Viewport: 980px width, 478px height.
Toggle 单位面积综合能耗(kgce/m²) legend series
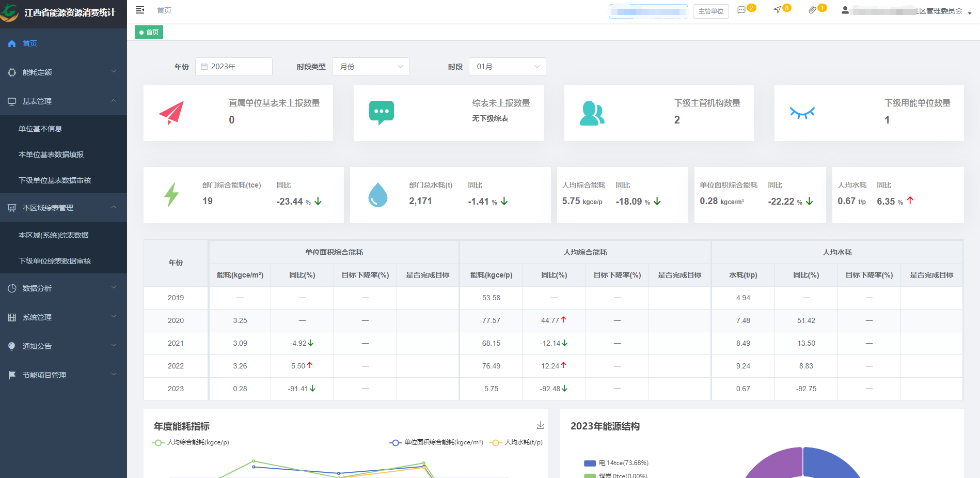point(436,443)
